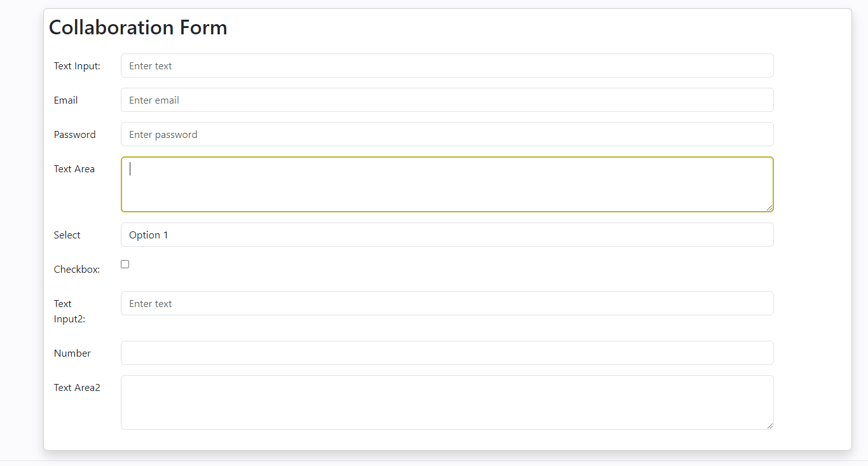The height and width of the screenshot is (466, 868).
Task: Click the Text Area2 resize grip
Action: 769,425
